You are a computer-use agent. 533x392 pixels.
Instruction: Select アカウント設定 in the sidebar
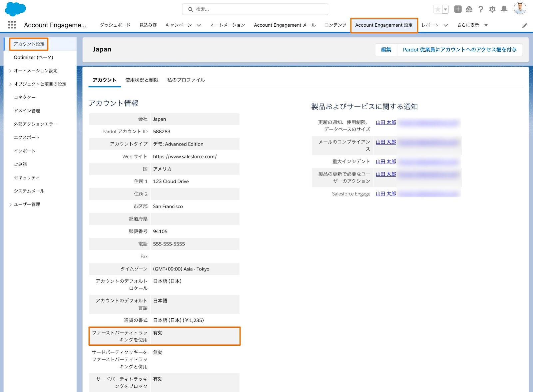click(x=29, y=44)
